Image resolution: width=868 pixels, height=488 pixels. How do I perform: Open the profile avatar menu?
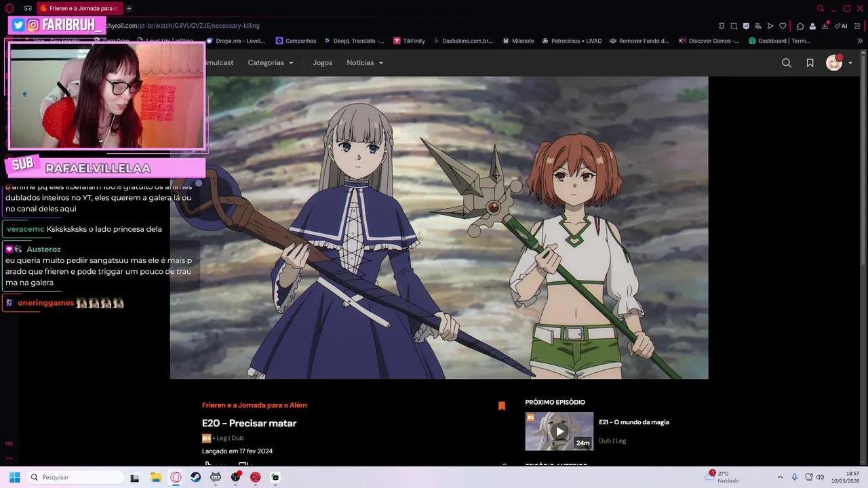833,63
